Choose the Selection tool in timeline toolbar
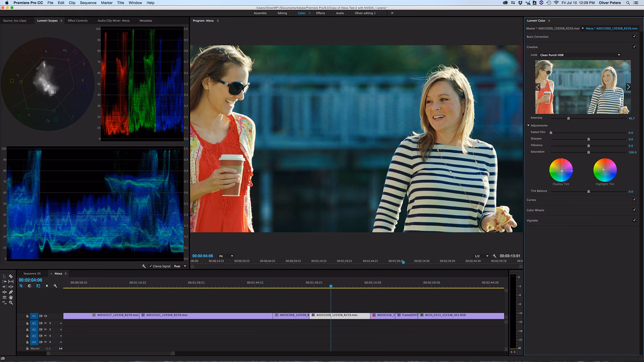The width and height of the screenshot is (644, 362). click(x=5, y=276)
